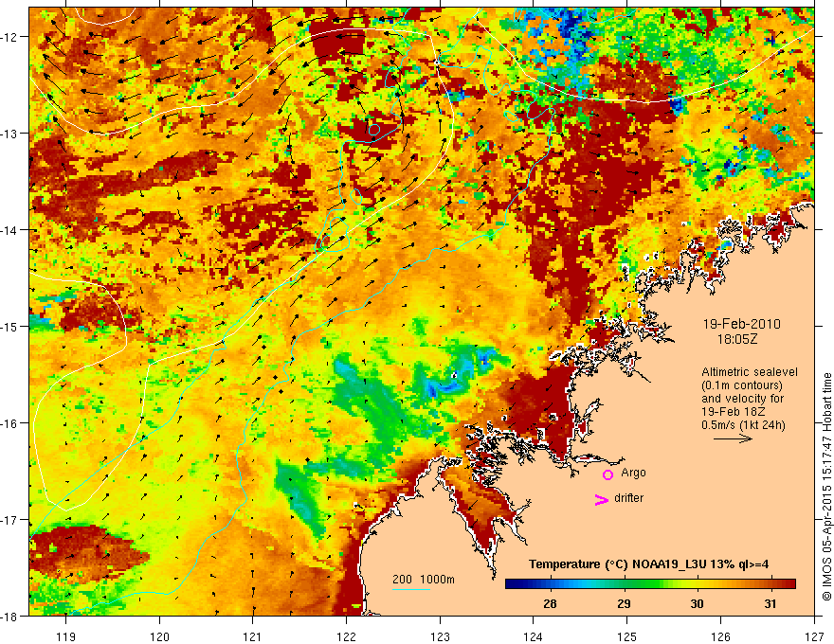Click the '(0.1m contours)' text line
The width and height of the screenshot is (834, 644).
click(742, 385)
